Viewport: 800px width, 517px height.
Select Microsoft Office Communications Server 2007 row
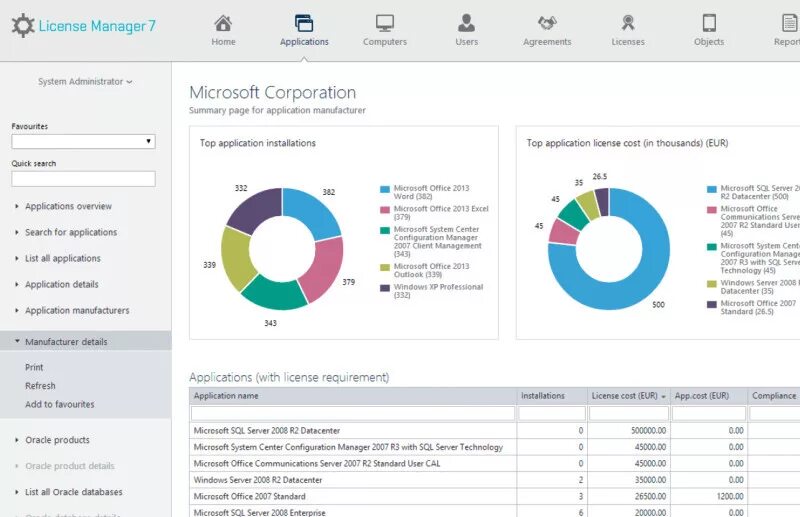494,463
